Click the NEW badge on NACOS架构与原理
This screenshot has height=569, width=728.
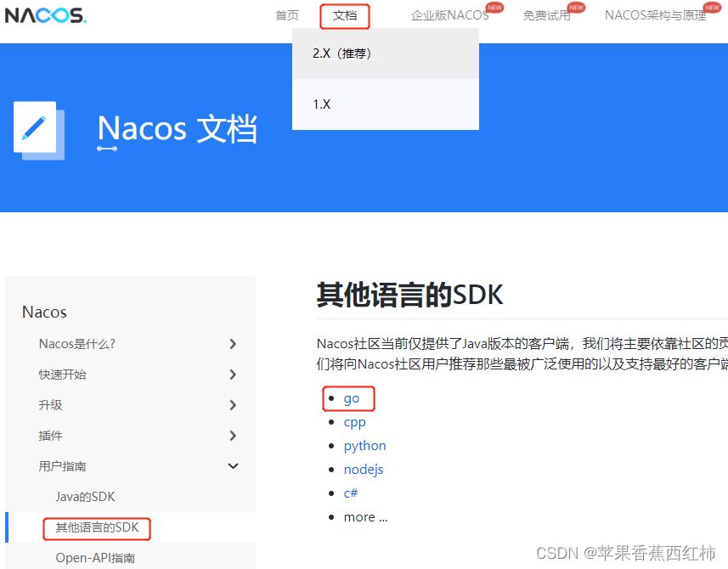712,6
